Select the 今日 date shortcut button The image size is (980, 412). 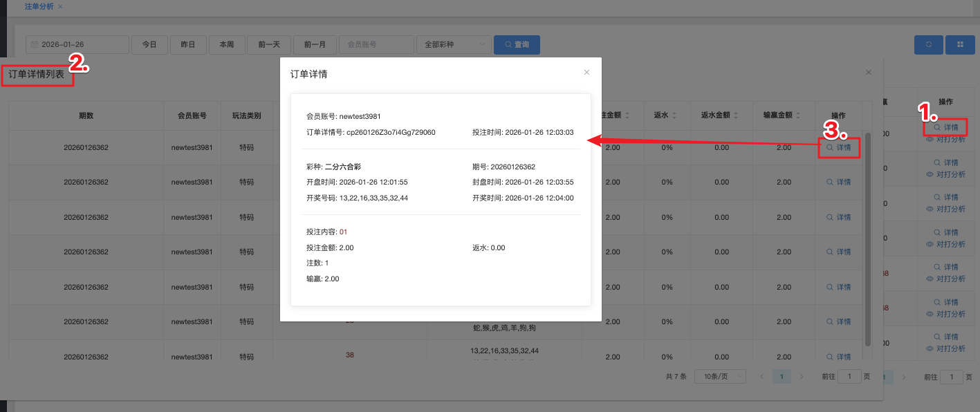point(149,44)
